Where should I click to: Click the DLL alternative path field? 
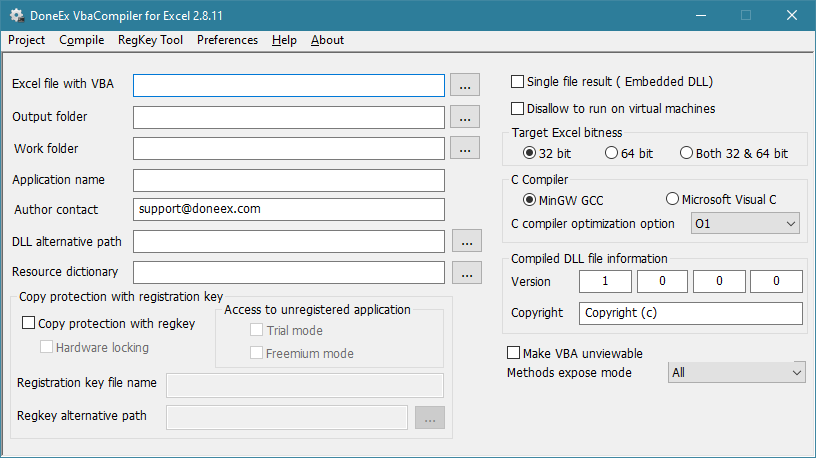(289, 241)
